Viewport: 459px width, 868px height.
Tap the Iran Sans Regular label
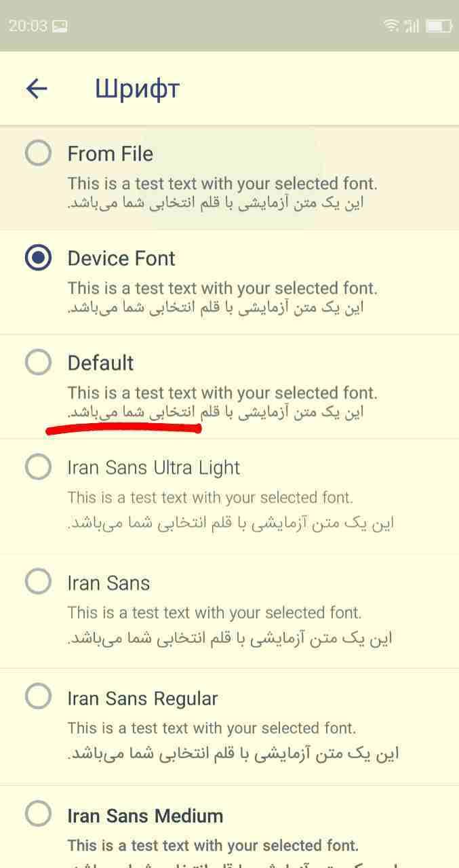tap(143, 698)
